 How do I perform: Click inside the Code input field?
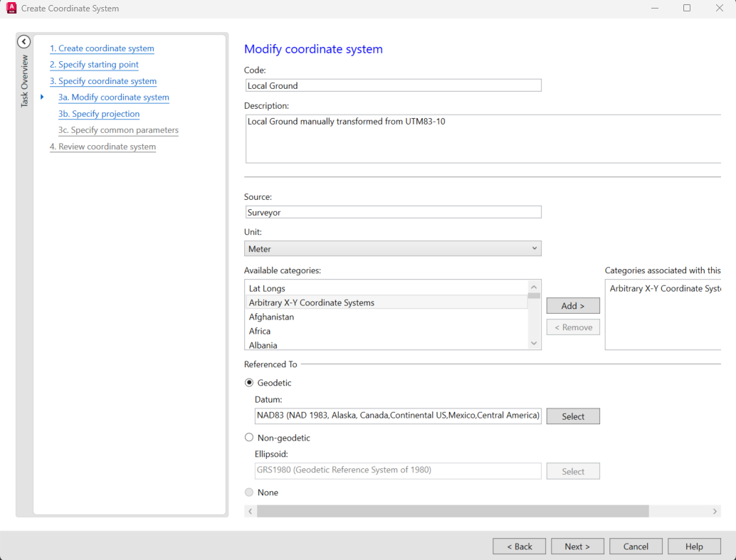391,85
